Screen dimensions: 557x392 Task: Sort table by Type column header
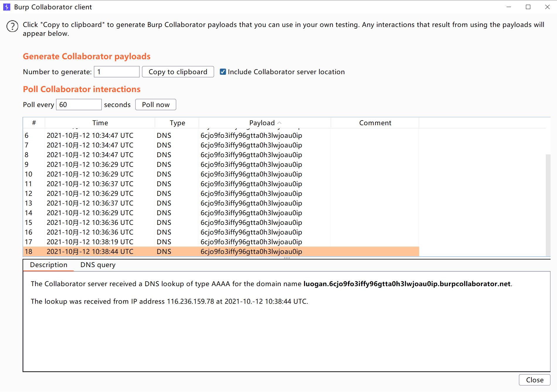[x=177, y=123]
